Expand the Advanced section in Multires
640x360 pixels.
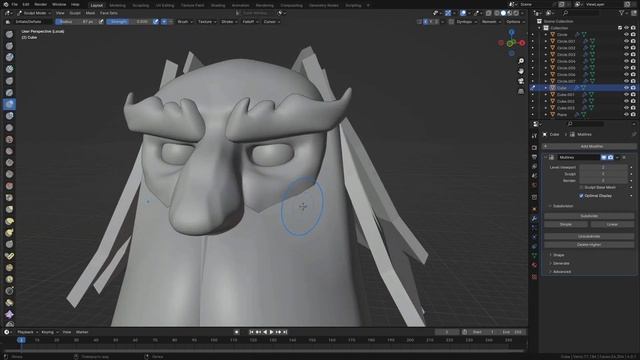[x=562, y=271]
